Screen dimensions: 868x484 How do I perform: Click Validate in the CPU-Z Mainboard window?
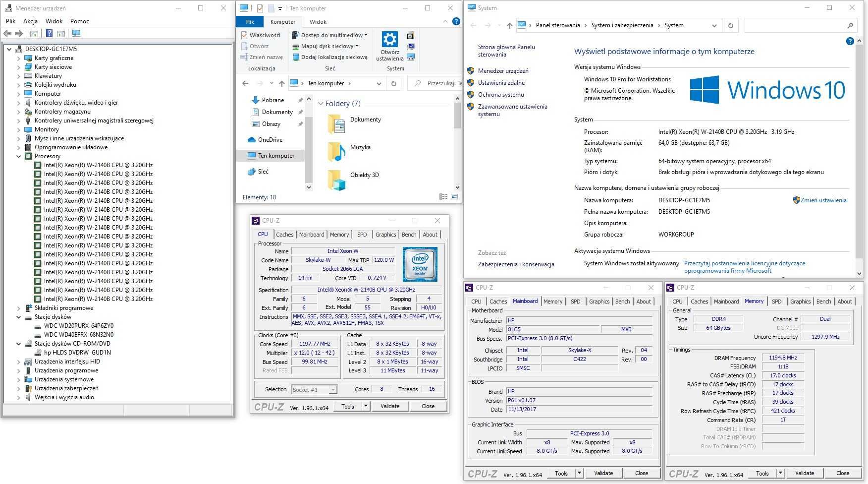pyautogui.click(x=603, y=473)
